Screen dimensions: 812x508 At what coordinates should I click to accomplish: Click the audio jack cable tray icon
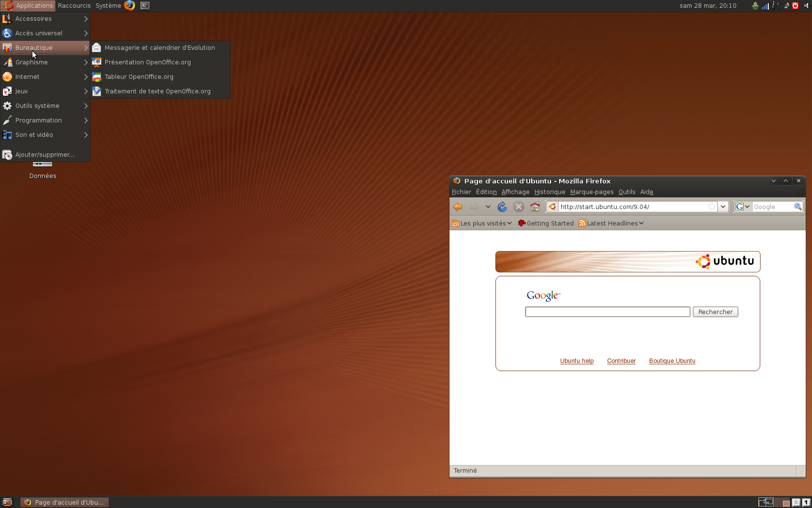[x=776, y=6]
